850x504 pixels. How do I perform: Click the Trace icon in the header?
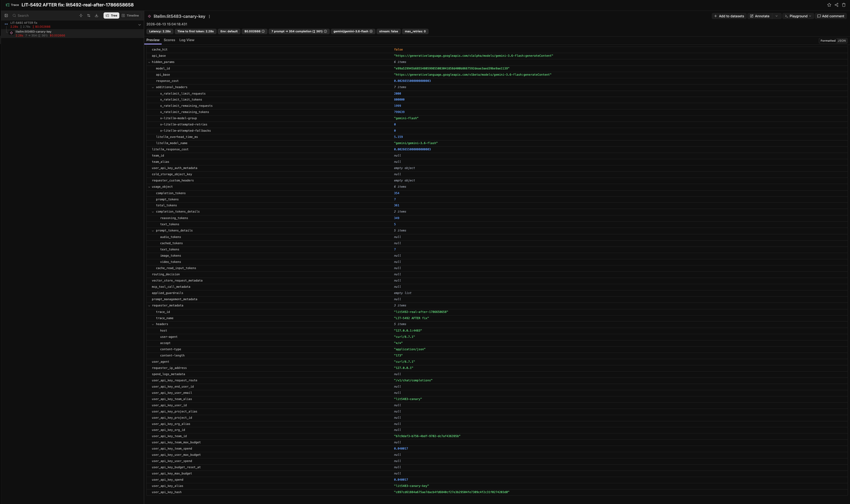tap(8, 5)
